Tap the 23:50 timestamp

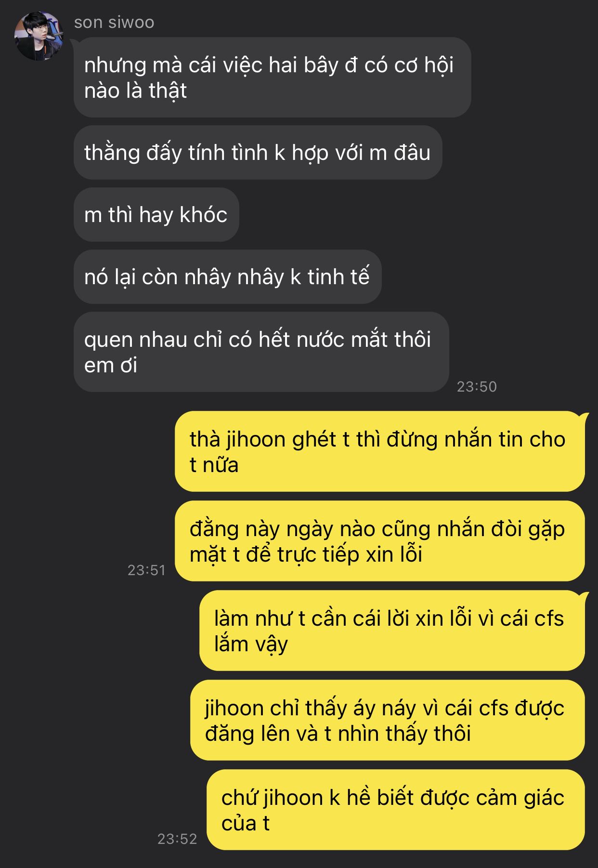click(x=477, y=386)
